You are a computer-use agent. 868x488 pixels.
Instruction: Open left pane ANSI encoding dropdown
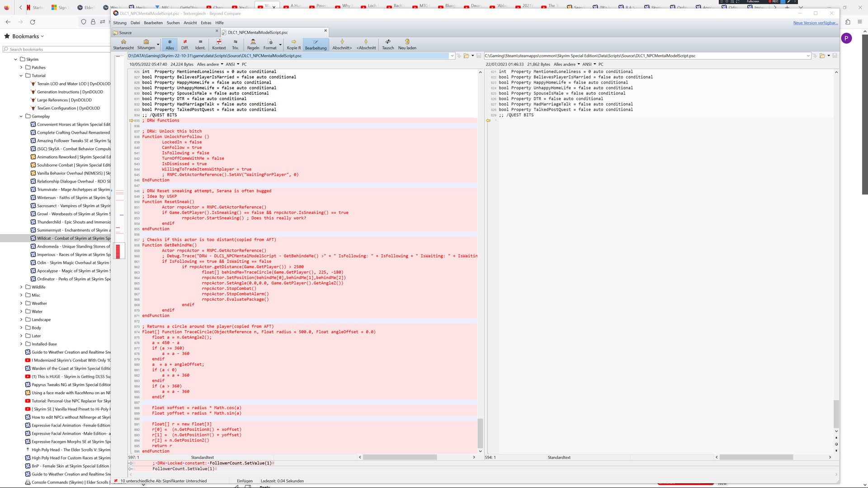click(233, 64)
